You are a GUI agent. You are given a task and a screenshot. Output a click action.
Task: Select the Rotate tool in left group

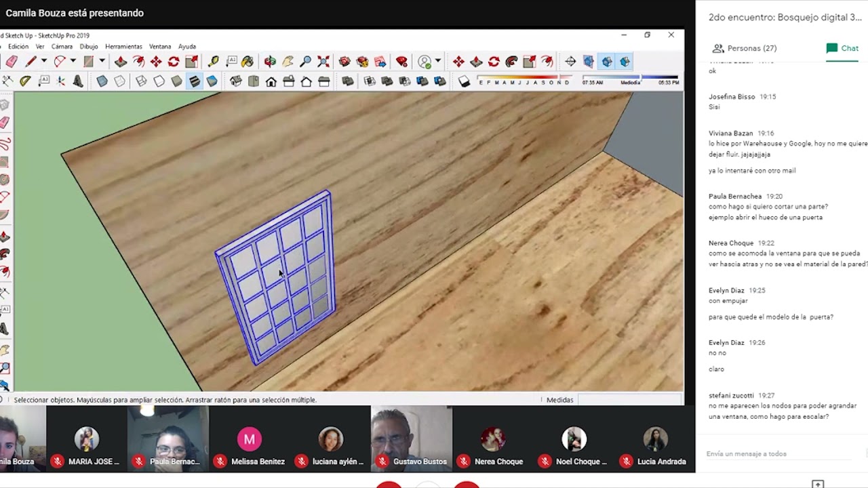coord(174,62)
